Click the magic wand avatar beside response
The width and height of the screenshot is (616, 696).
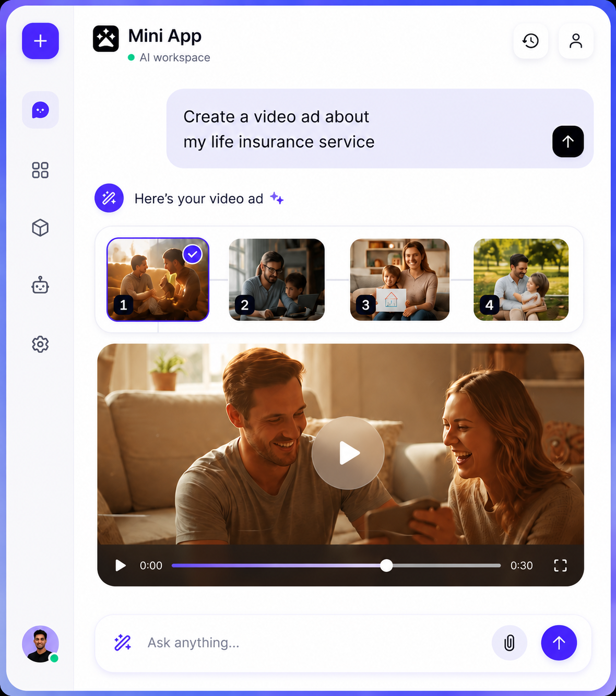pyautogui.click(x=109, y=198)
